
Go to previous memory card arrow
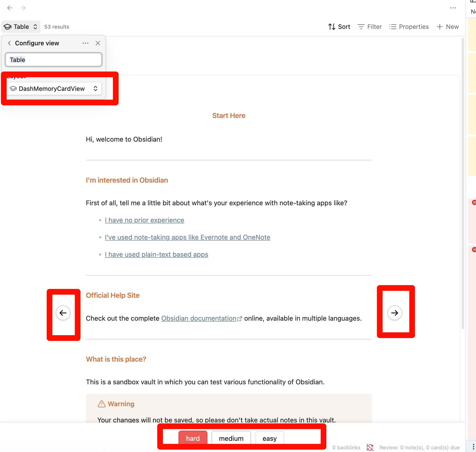point(63,313)
